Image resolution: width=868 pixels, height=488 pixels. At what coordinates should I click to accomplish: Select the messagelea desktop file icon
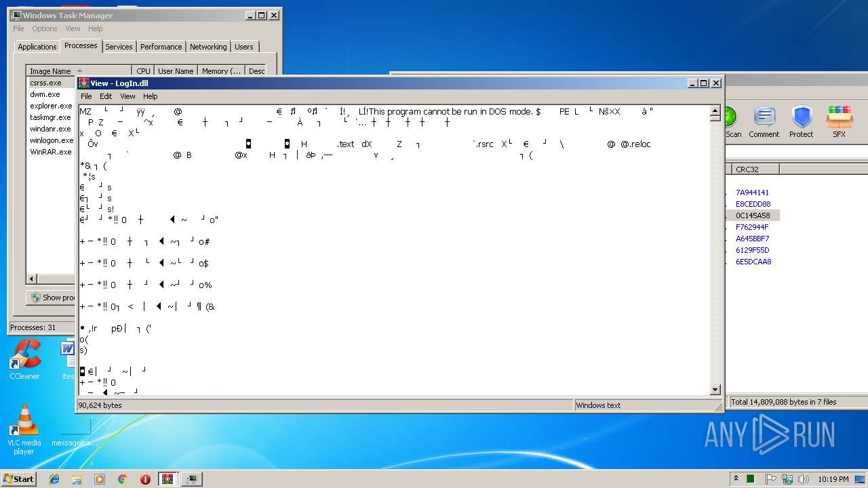pyautogui.click(x=75, y=430)
